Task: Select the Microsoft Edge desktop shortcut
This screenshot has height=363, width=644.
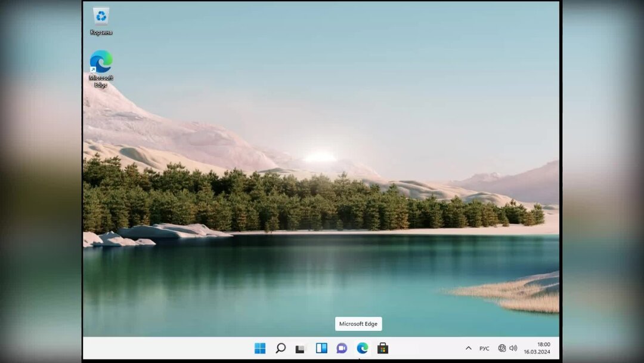Action: point(101,69)
